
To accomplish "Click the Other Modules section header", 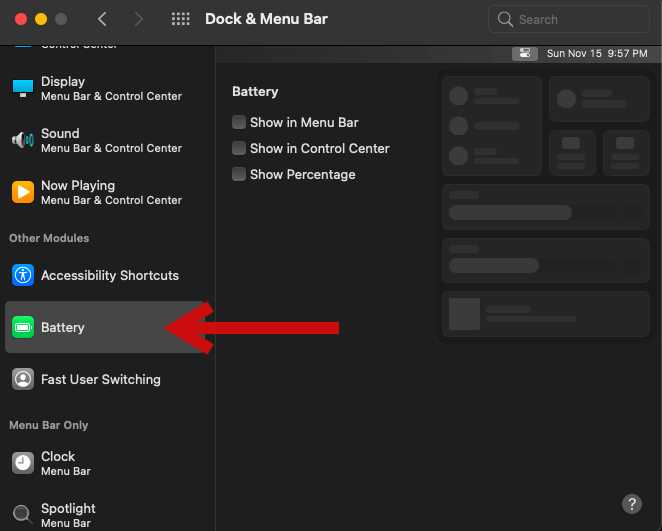I will 49,238.
